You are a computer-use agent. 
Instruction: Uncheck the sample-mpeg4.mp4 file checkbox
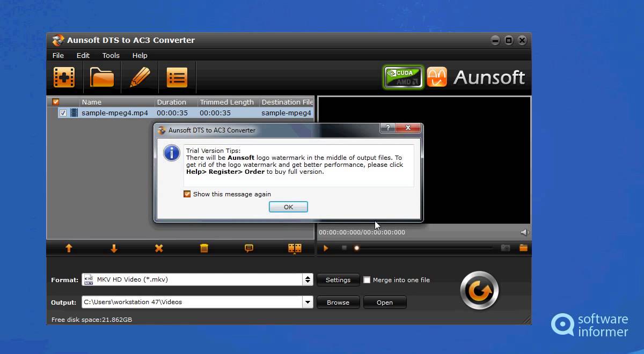[x=63, y=113]
